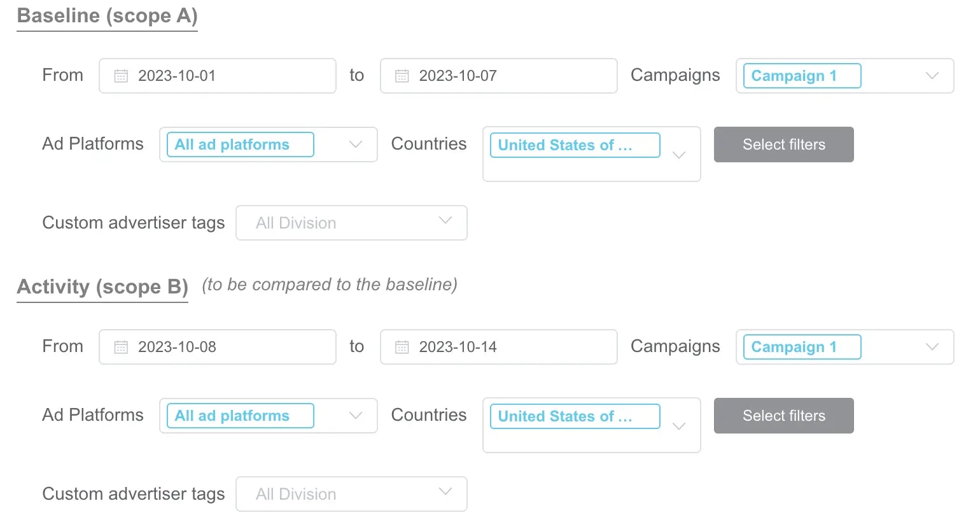The height and width of the screenshot is (522, 980).
Task: Open Baseline All Division tags dropdown
Action: 351,223
